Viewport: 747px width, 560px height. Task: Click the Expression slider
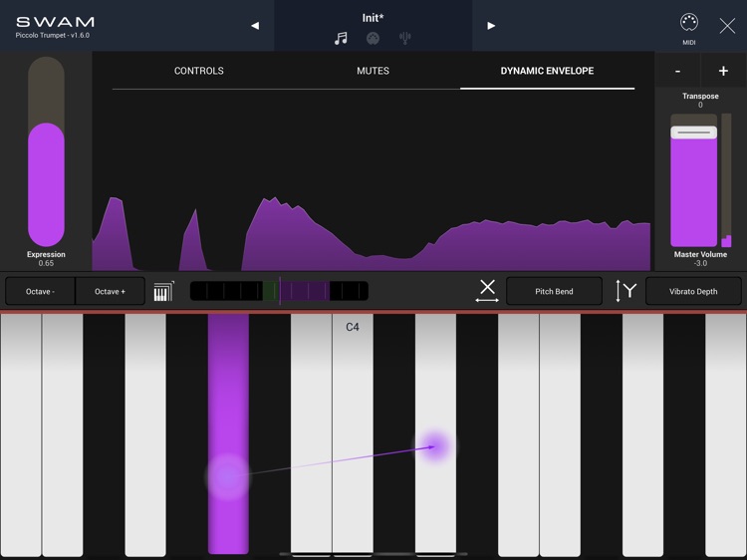coord(46,151)
